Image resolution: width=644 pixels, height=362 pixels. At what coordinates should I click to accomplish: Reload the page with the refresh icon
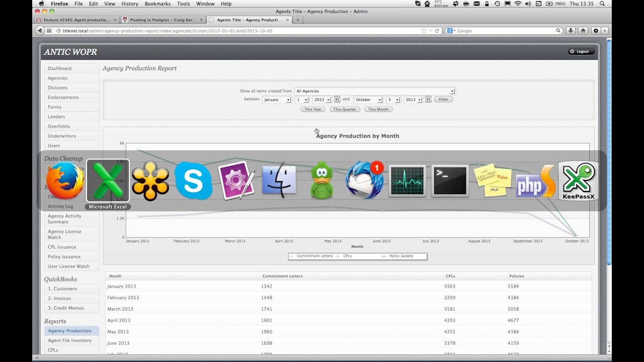click(x=437, y=31)
